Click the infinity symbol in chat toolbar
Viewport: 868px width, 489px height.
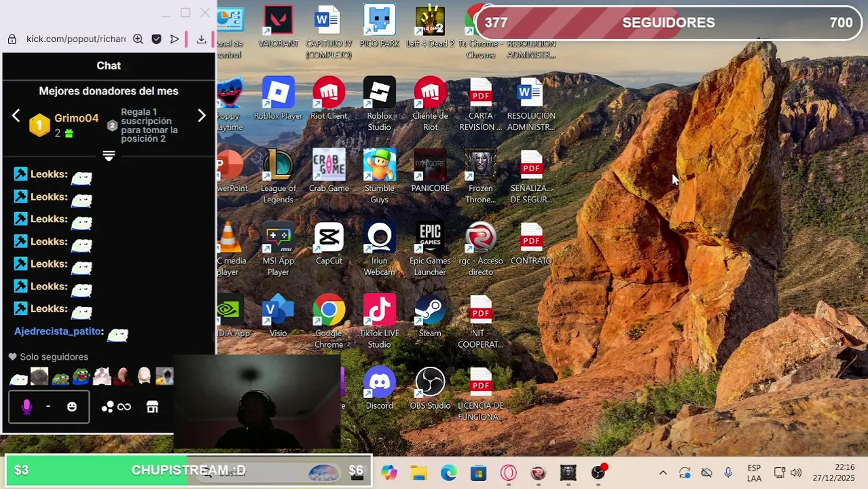tap(124, 407)
